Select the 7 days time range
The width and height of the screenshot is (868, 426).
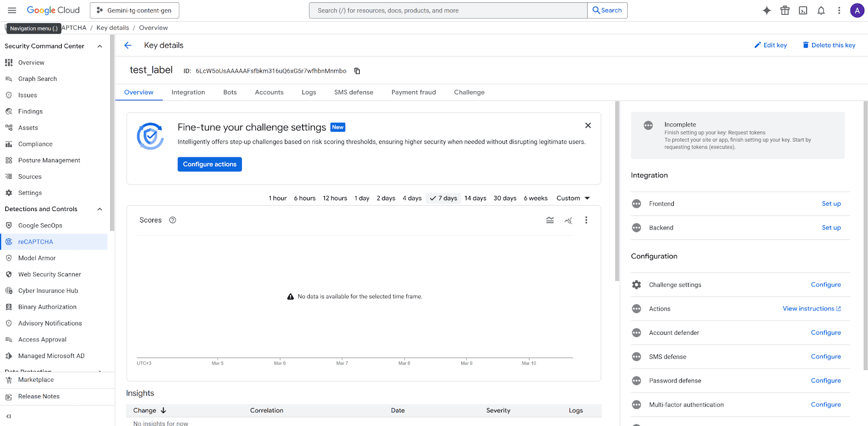443,198
